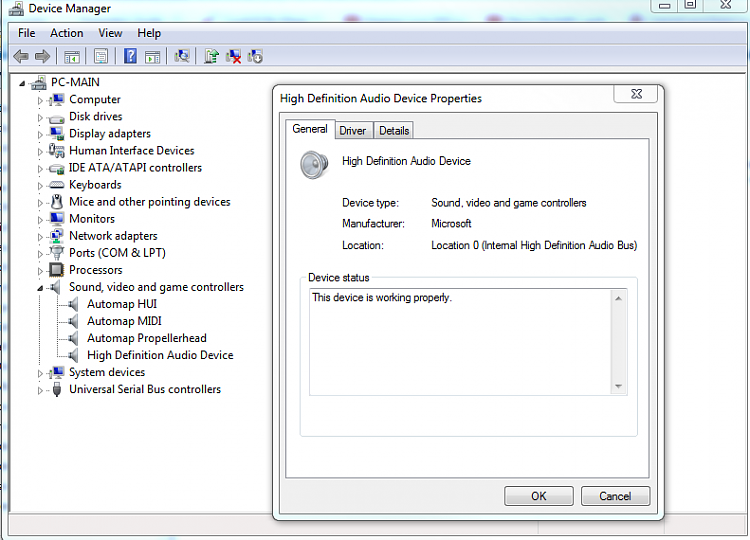Collapse Sound, video and game controllers
This screenshot has height=540, width=750.
pos(40,288)
